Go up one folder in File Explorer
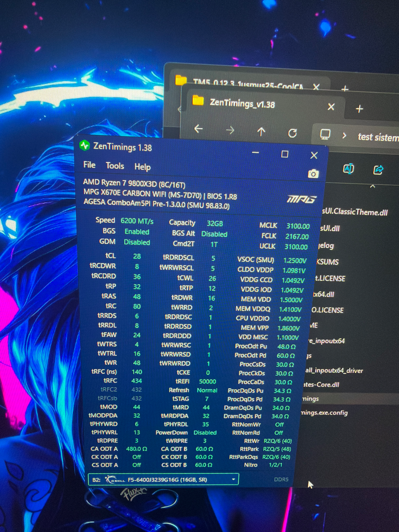This screenshot has height=532, width=399. (261, 132)
